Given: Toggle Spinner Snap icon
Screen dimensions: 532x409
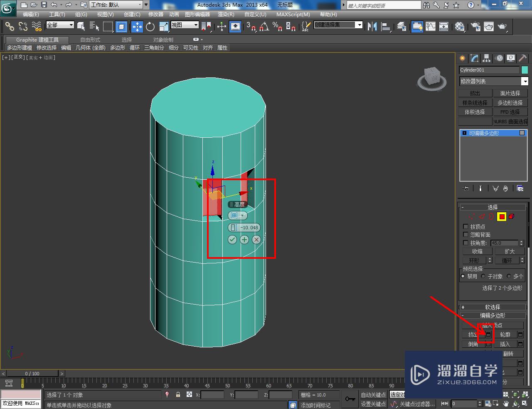Looking at the screenshot, I should 291,27.
